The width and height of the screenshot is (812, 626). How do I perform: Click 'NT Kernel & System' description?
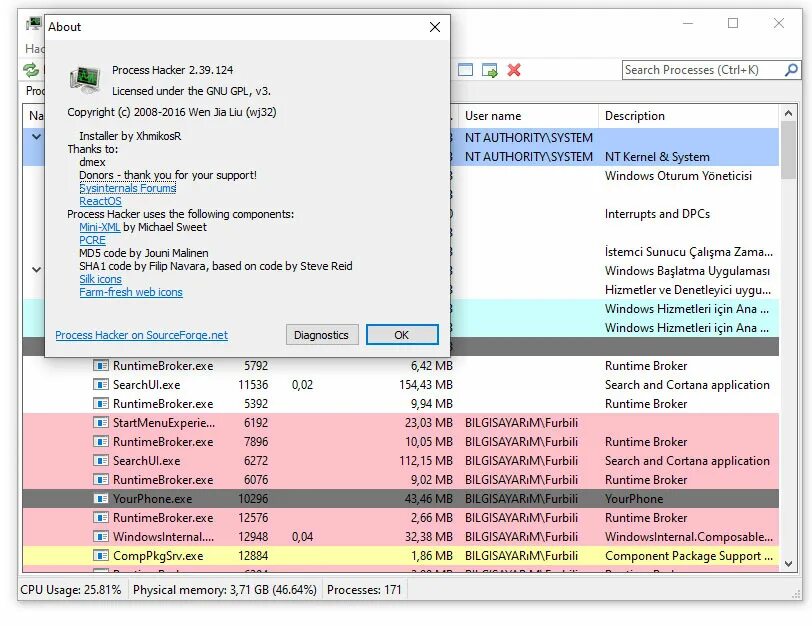[x=657, y=157]
